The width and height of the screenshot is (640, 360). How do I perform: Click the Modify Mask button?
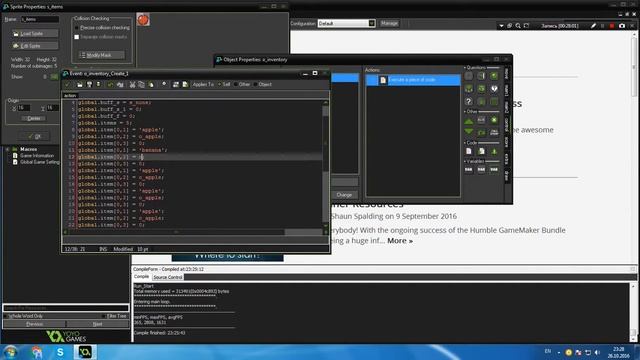pyautogui.click(x=101, y=55)
